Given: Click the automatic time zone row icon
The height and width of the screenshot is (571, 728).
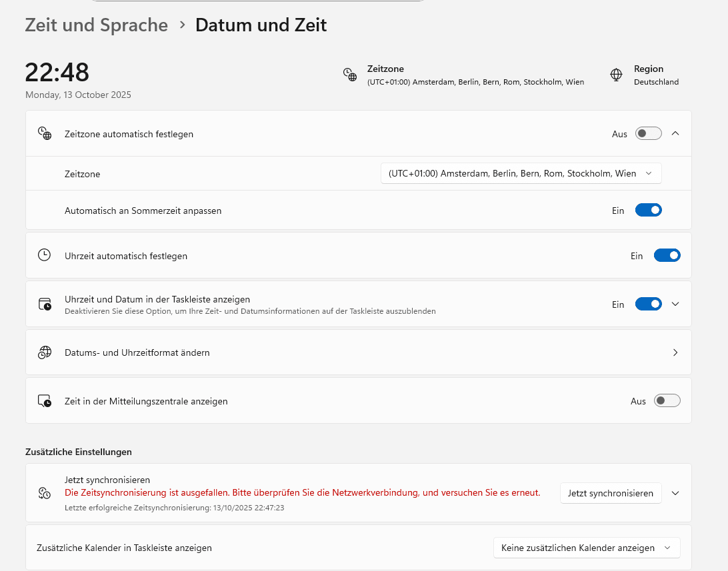Looking at the screenshot, I should point(45,134).
